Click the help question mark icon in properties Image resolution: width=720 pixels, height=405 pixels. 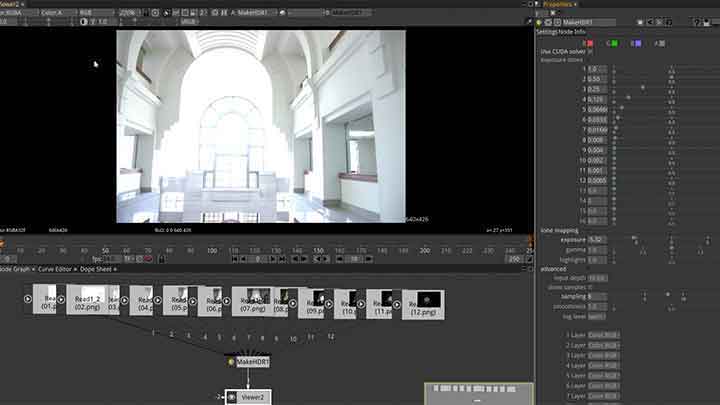tap(697, 22)
